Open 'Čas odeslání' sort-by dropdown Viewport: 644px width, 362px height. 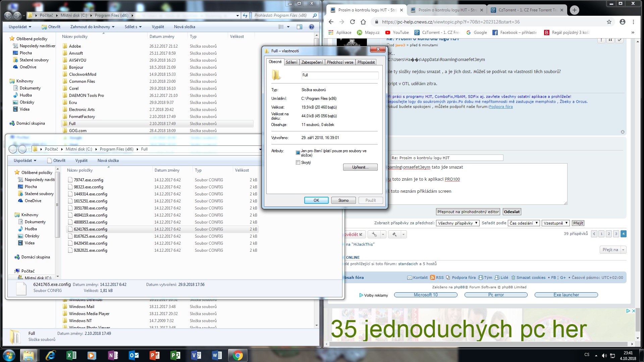[524, 223]
